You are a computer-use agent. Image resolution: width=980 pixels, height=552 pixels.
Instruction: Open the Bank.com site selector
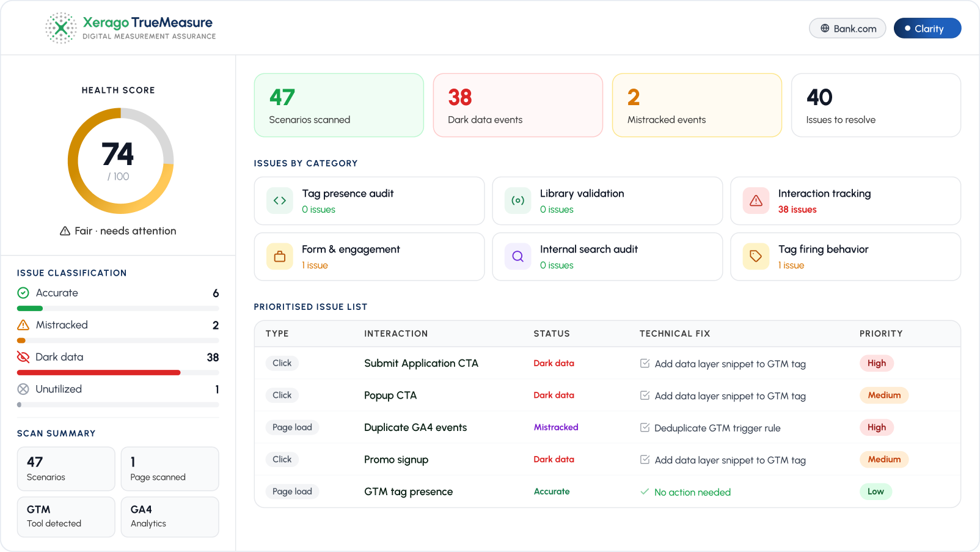[847, 28]
